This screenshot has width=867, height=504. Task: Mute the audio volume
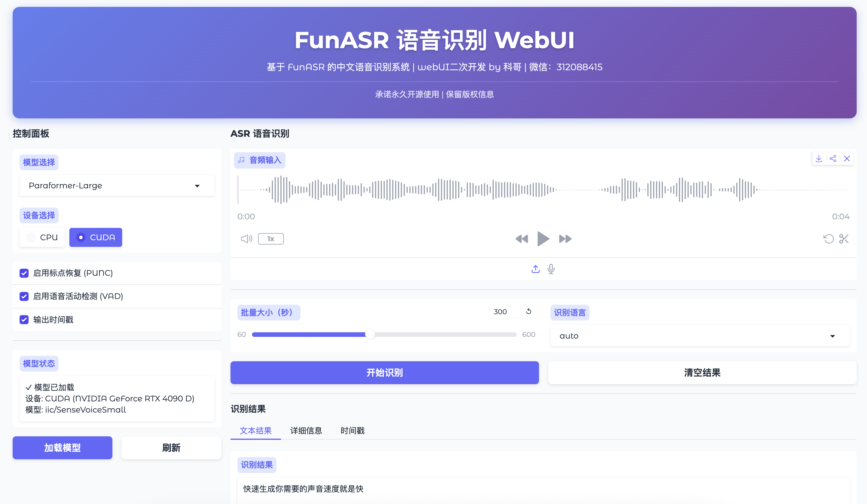tap(246, 239)
